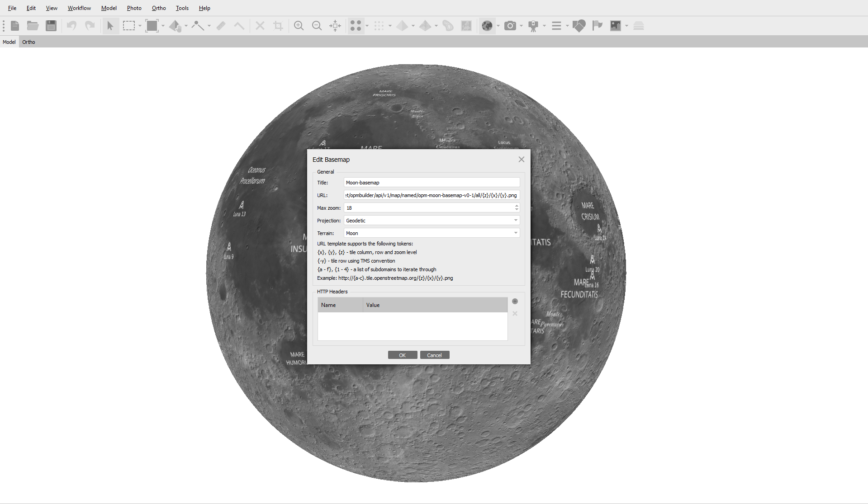The width and height of the screenshot is (868, 504).
Task: Expand the tie points display dropdown arrow
Action: (367, 26)
